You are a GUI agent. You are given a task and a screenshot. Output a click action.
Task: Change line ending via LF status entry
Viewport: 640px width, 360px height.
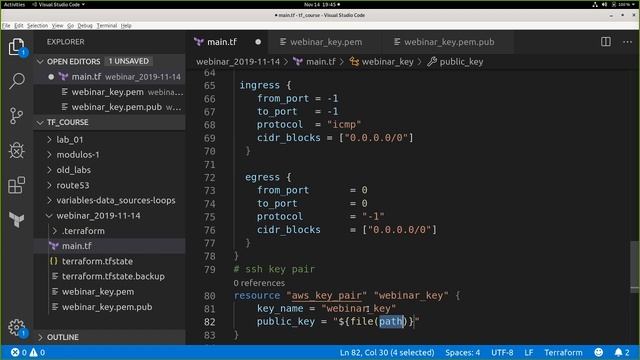(529, 352)
